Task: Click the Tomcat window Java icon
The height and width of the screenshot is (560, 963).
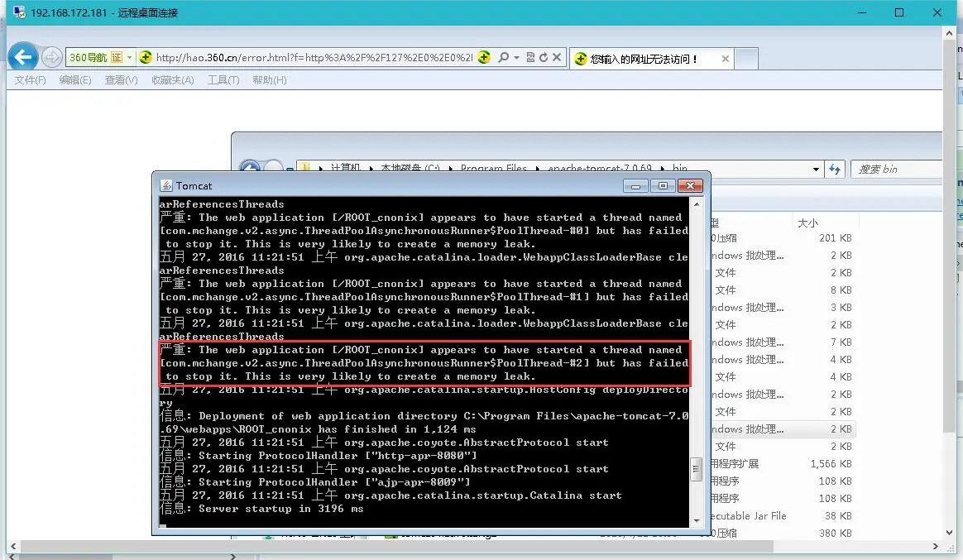Action: 165,185
